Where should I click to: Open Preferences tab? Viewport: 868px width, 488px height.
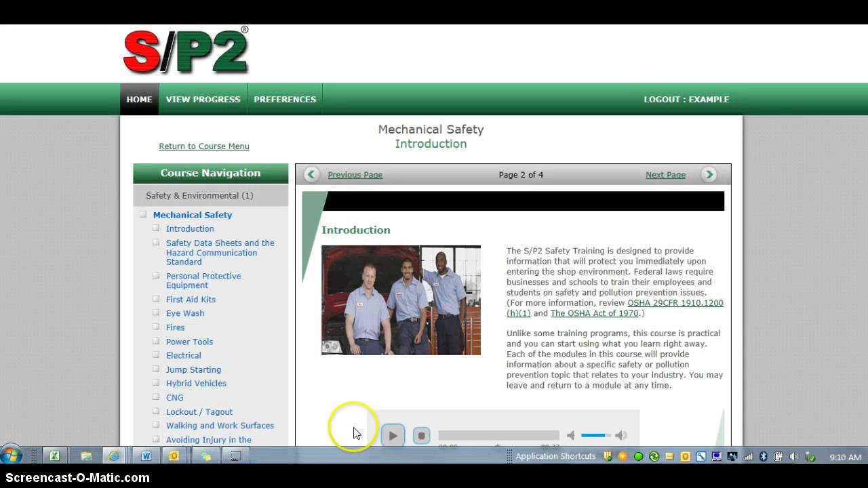(x=285, y=99)
